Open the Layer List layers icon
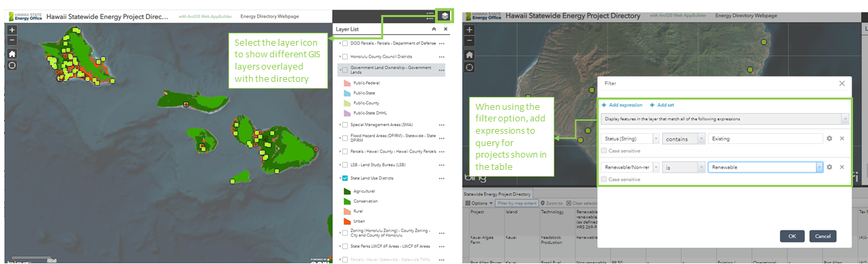The width and height of the screenshot is (868, 264). click(x=444, y=15)
